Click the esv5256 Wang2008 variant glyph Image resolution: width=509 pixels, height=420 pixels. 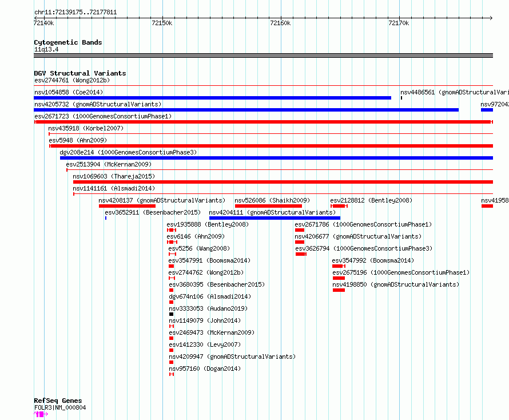[x=172, y=254]
